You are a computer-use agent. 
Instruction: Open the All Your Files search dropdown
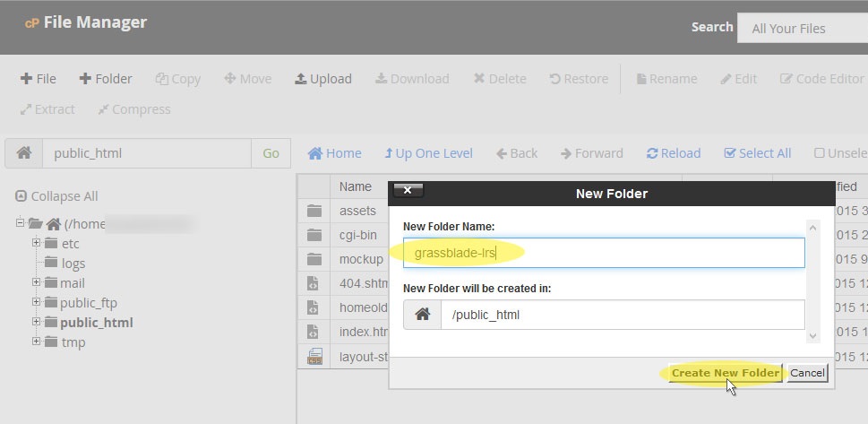[802, 29]
